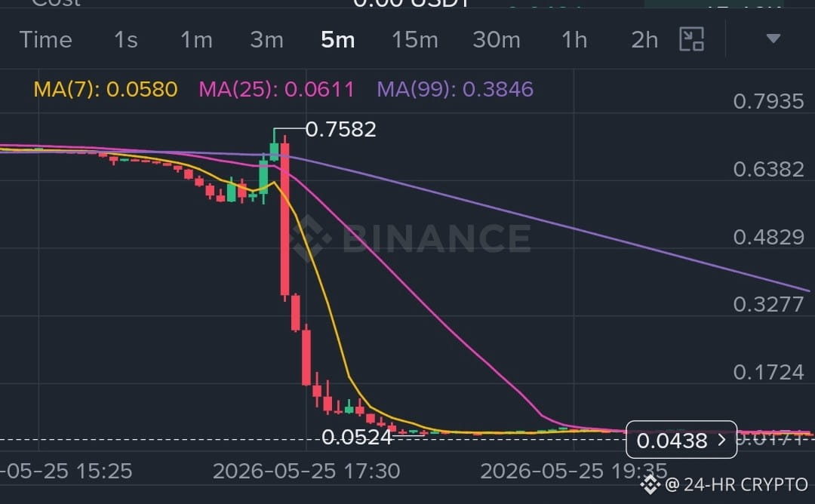Switch to 1h candles
This screenshot has height=504, width=815.
click(x=574, y=40)
